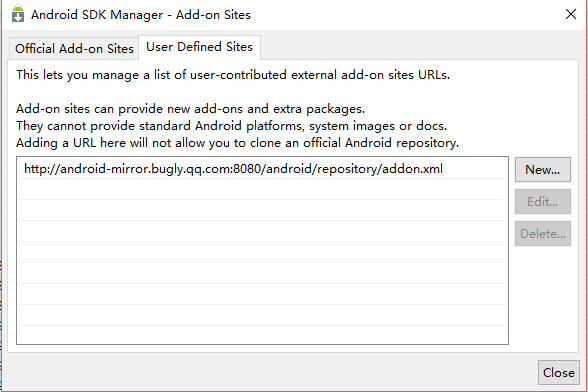
Task: Click the Edit... button
Action: tap(543, 201)
